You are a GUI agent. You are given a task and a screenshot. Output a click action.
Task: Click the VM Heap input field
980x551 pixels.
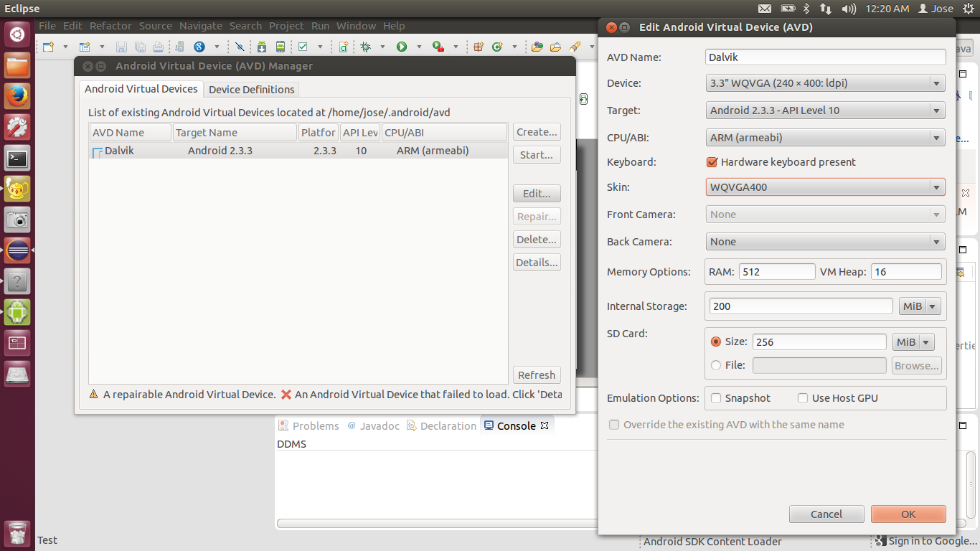pos(906,272)
